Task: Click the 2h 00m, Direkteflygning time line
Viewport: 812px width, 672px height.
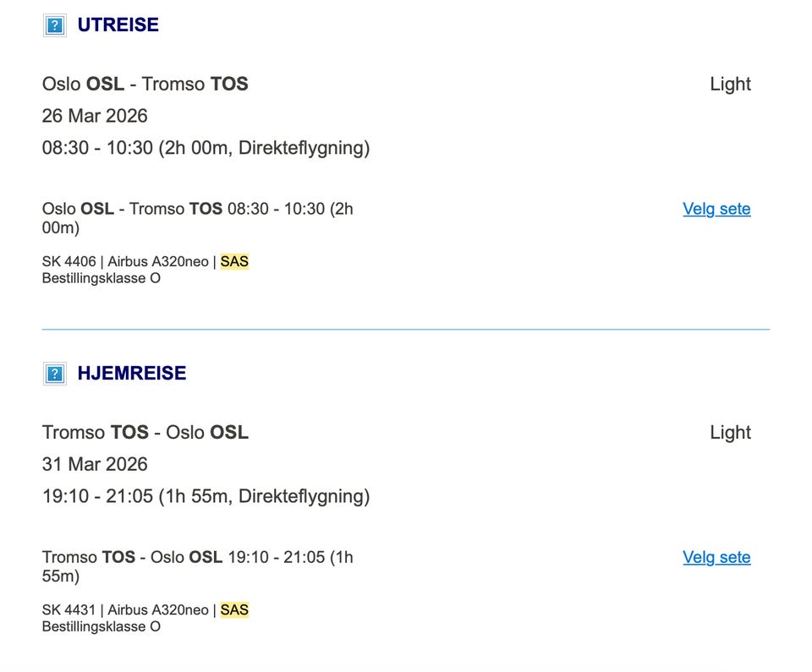Action: [x=206, y=148]
